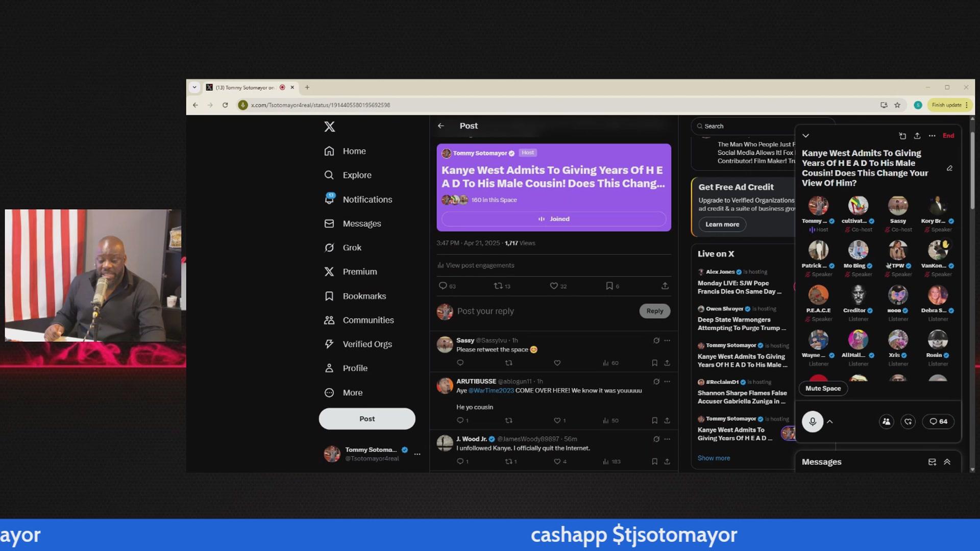Click the reply icon with 63 count

coord(443,286)
